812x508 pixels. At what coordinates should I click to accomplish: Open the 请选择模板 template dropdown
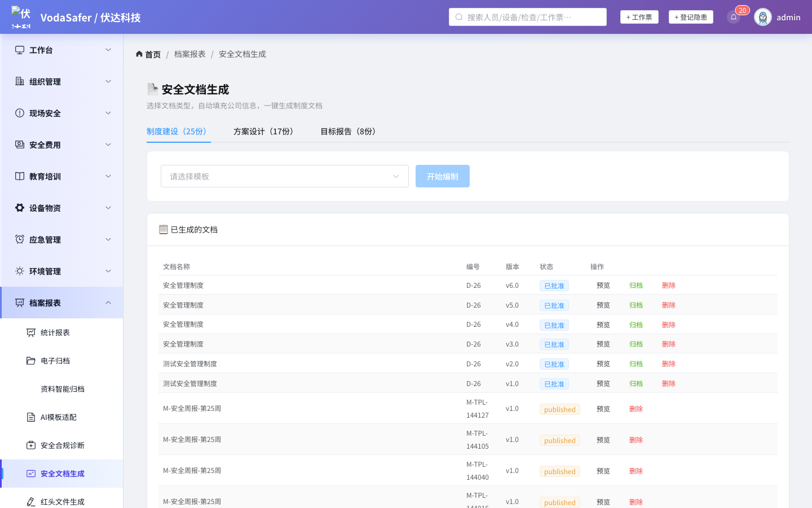285,176
